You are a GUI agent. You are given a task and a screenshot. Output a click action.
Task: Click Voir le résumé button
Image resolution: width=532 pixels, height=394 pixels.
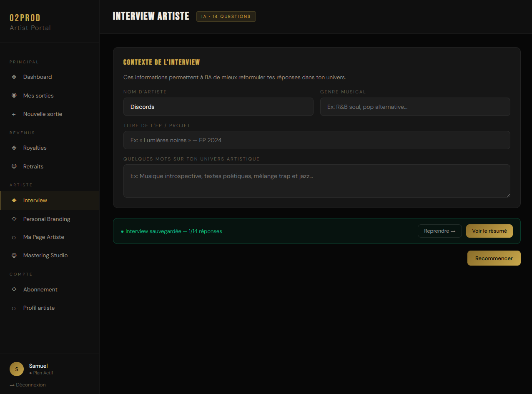click(x=489, y=231)
